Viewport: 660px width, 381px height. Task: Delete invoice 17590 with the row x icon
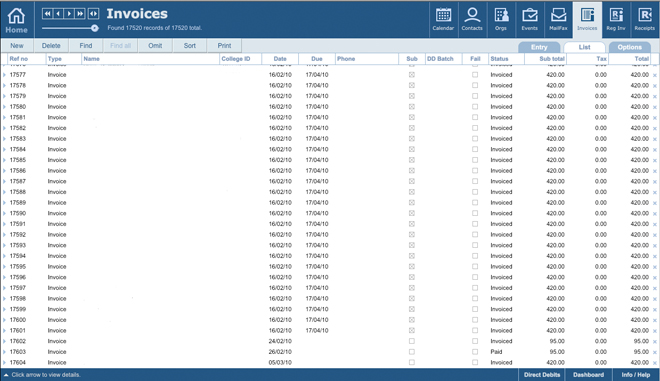pos(655,214)
